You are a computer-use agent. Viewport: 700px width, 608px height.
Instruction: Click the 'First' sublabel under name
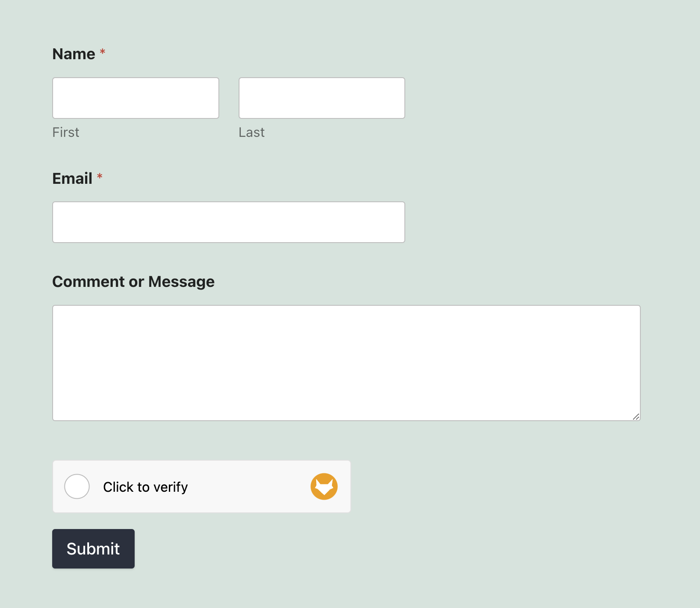[66, 132]
